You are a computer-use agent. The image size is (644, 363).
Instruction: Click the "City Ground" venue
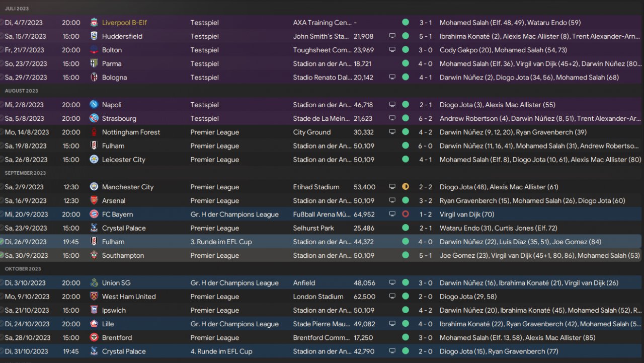coord(312,132)
